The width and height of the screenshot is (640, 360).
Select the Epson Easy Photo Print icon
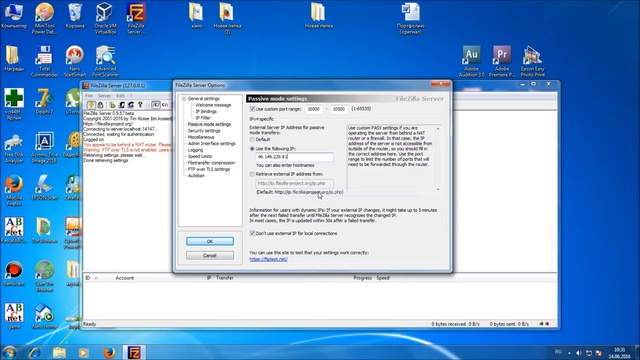[532, 61]
